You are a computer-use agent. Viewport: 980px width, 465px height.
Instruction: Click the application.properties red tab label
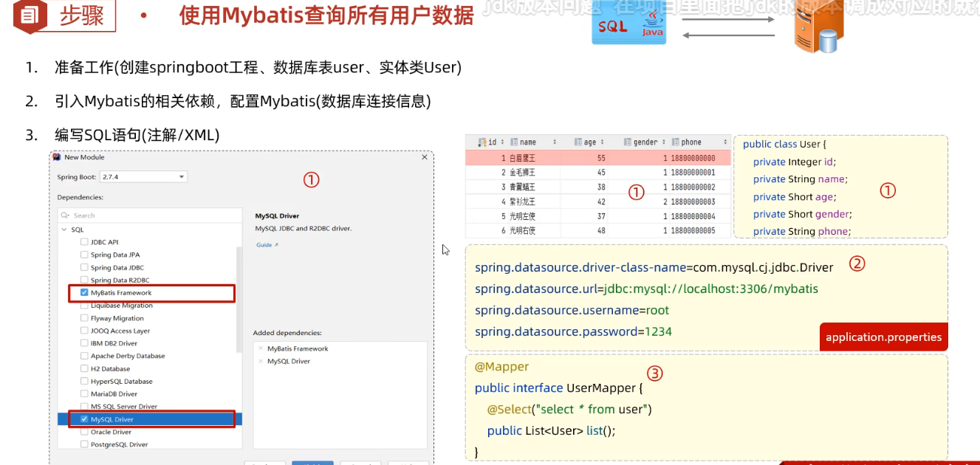coord(883,337)
